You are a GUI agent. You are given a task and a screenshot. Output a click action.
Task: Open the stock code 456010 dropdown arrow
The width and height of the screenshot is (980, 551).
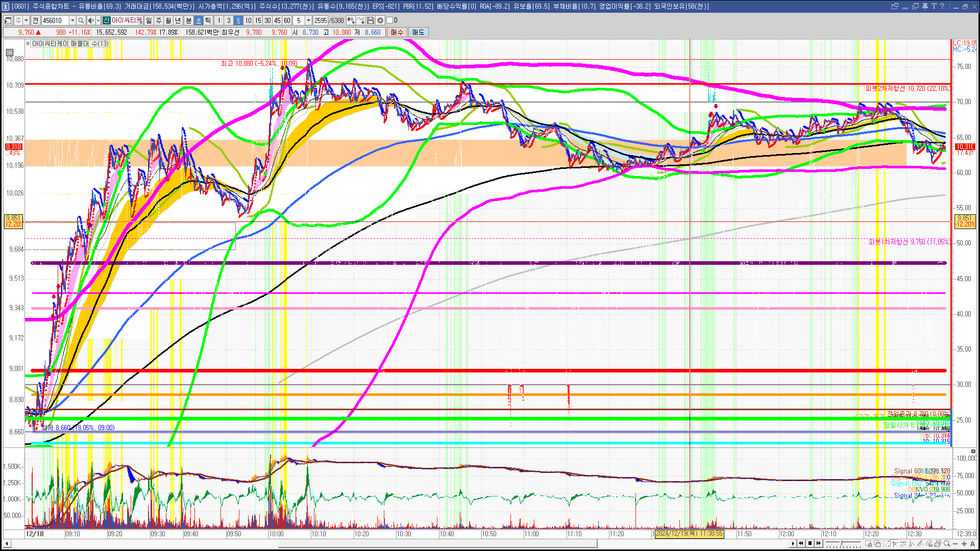[x=72, y=20]
